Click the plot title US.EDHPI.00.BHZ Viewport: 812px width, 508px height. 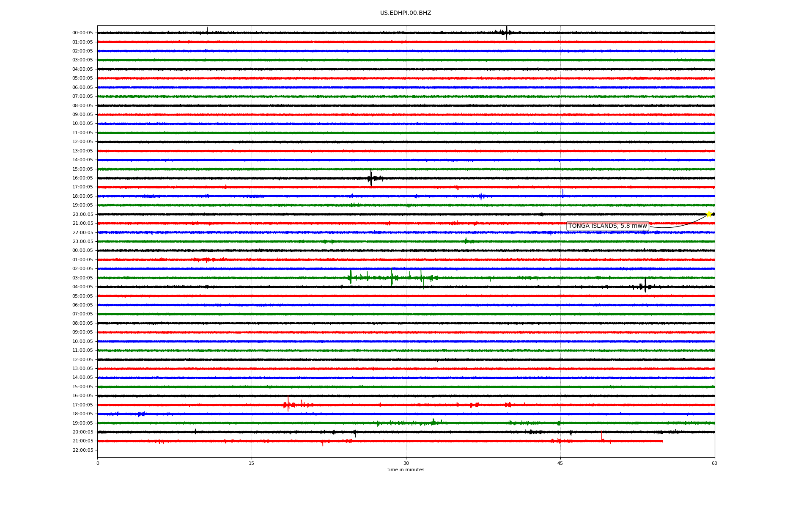click(406, 13)
